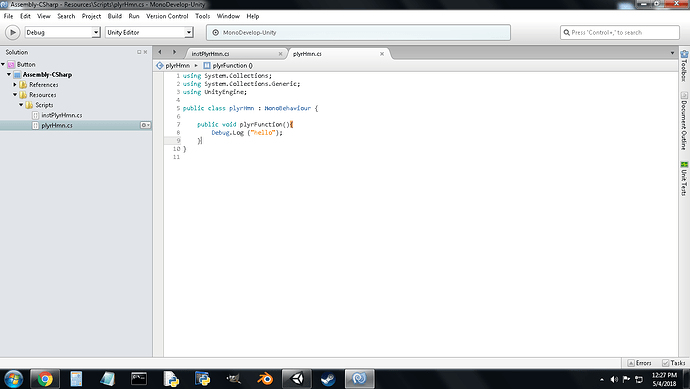Open the Version Control menu
This screenshot has width=690, height=389.
pyautogui.click(x=167, y=16)
